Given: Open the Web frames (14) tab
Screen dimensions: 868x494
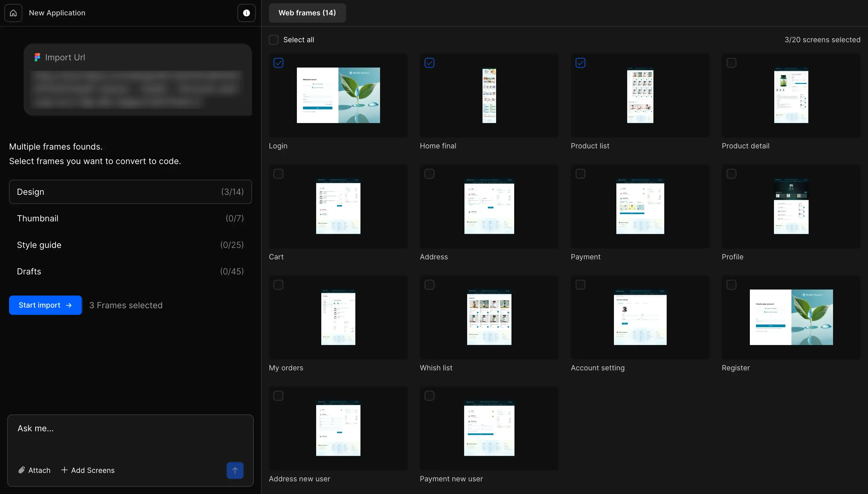Looking at the screenshot, I should [307, 13].
